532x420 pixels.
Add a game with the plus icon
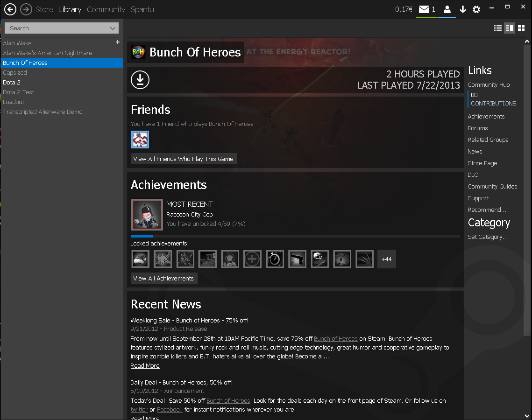tap(118, 42)
